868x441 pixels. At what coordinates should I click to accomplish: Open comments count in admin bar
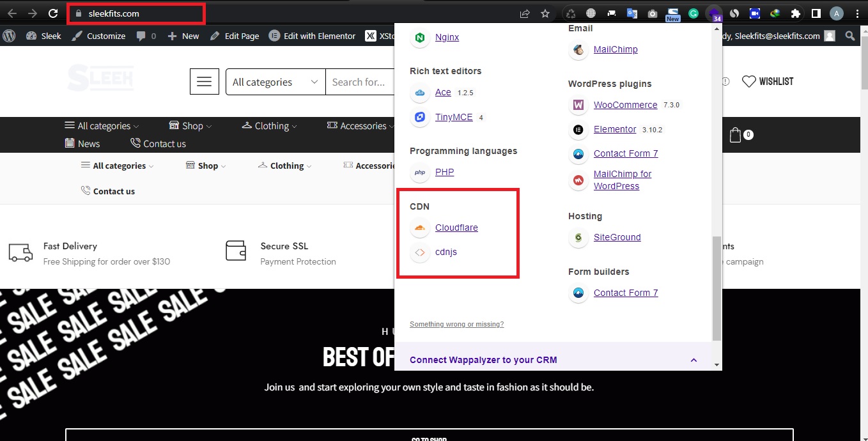click(146, 36)
